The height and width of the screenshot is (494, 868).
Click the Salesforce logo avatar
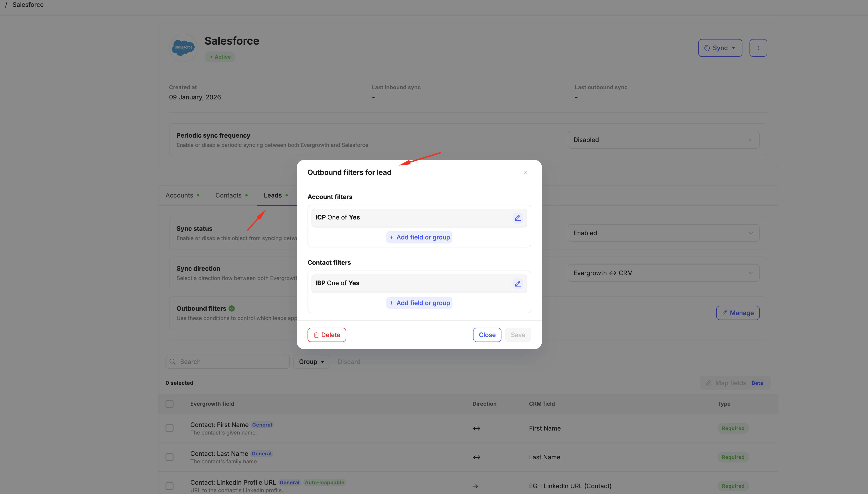183,47
